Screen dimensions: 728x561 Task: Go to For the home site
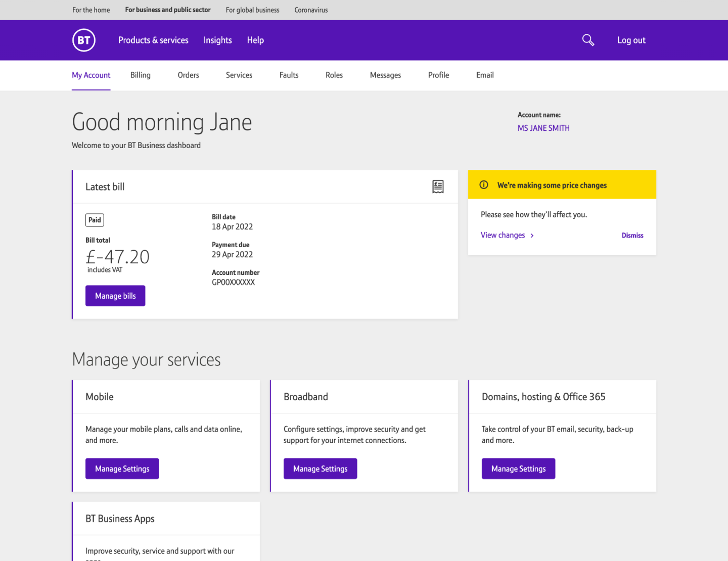(x=91, y=10)
